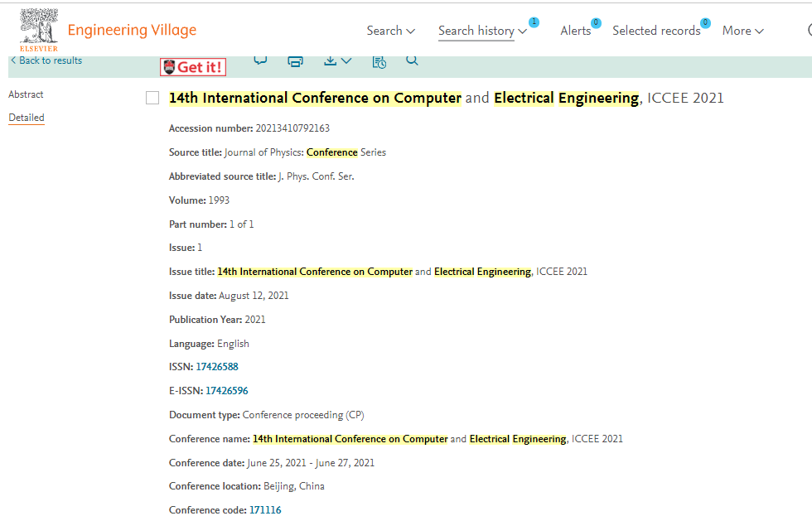Click the magnifier search icon in toolbar
812x516 pixels.
(x=412, y=60)
